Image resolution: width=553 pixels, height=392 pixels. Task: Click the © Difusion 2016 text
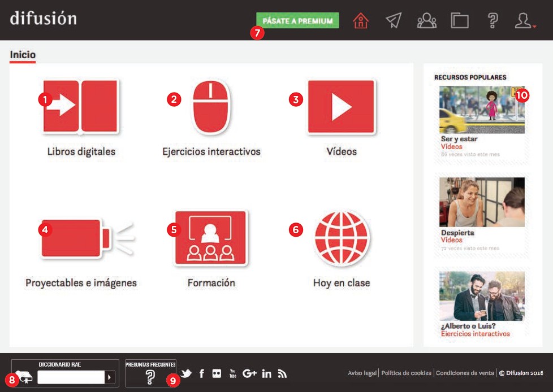[x=521, y=373]
